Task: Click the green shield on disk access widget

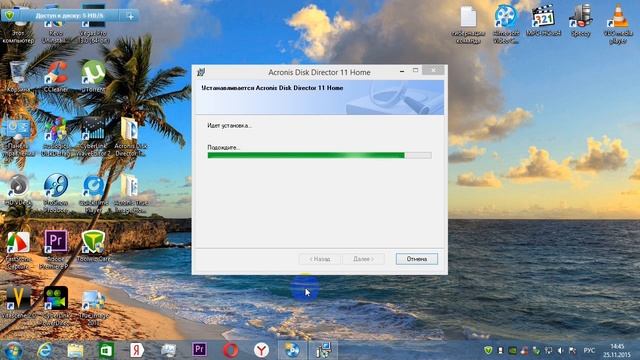Action: 9,16
